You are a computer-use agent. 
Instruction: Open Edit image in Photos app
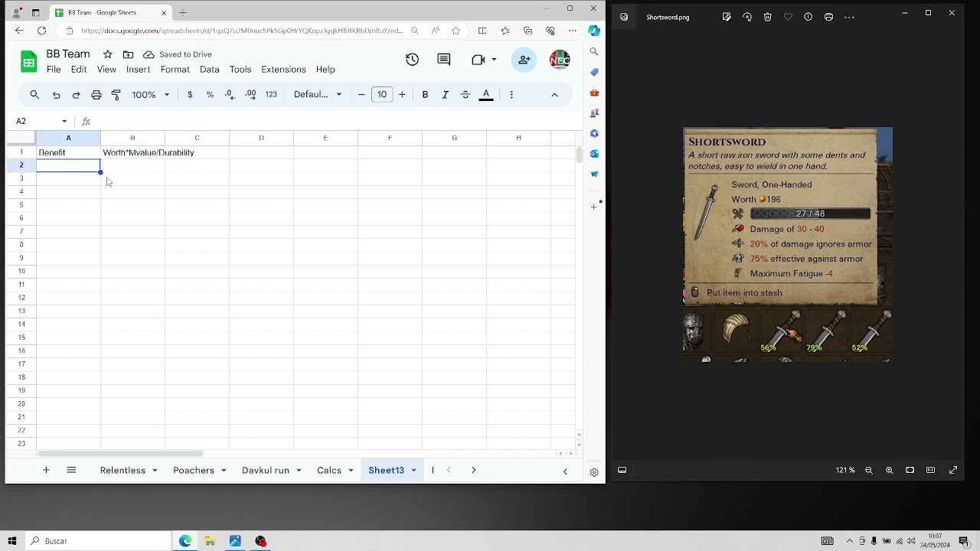coord(727,17)
